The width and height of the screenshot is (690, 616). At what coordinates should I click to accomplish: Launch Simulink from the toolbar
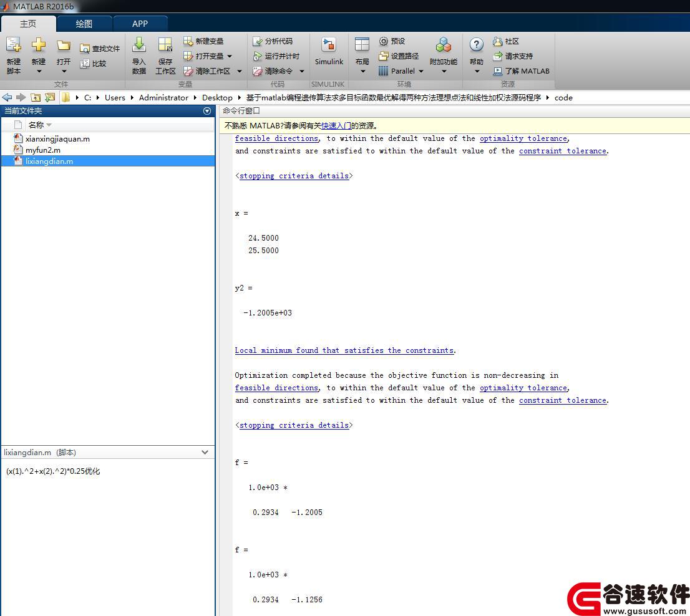329,52
